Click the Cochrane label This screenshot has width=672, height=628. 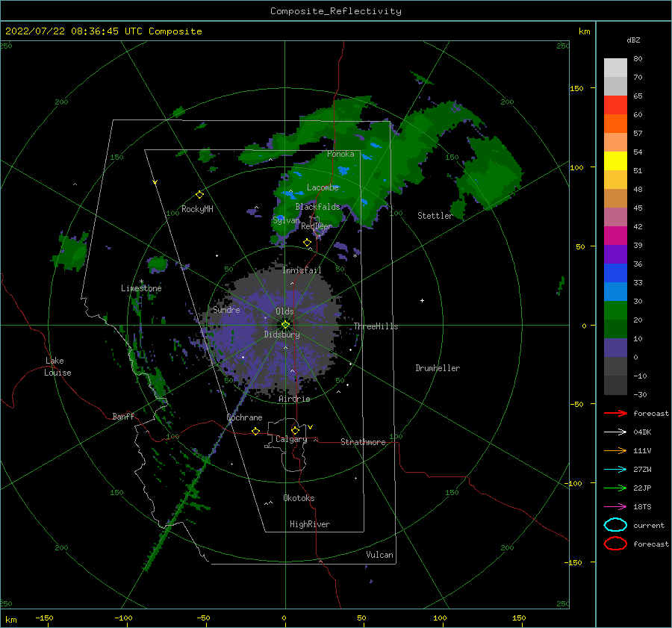pos(244,417)
